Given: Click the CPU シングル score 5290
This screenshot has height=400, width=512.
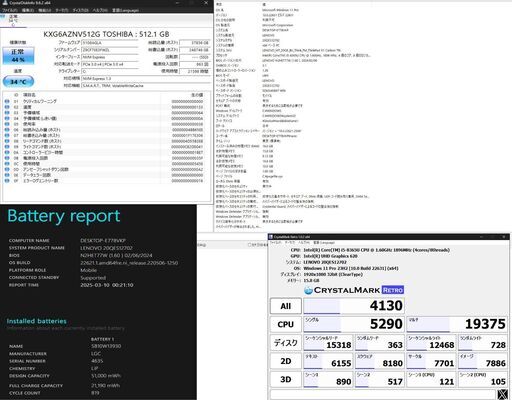Looking at the screenshot, I should 354,324.
